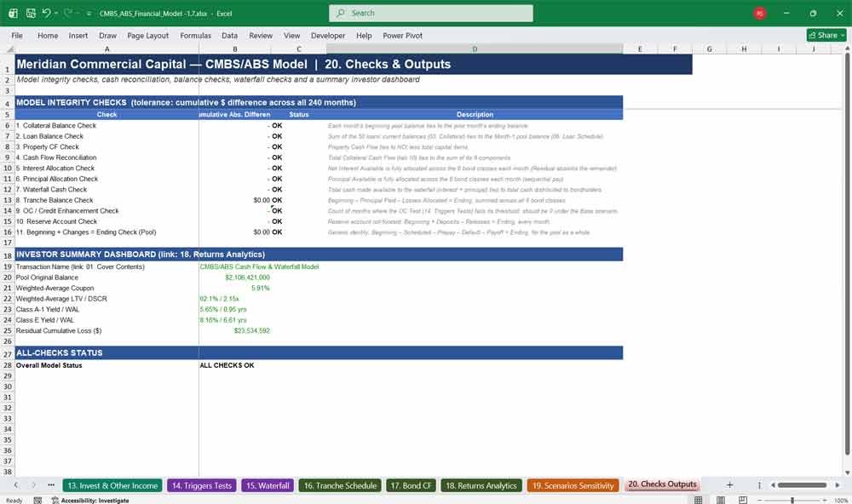Screen dimensions: 852x504
Task: Click the Select All corner triangle
Action: tap(9, 49)
